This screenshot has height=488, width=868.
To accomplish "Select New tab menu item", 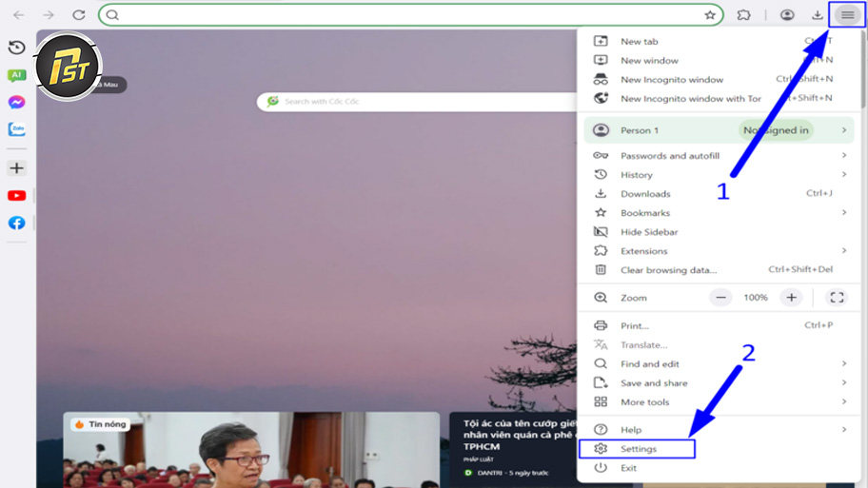I will pos(719,42).
